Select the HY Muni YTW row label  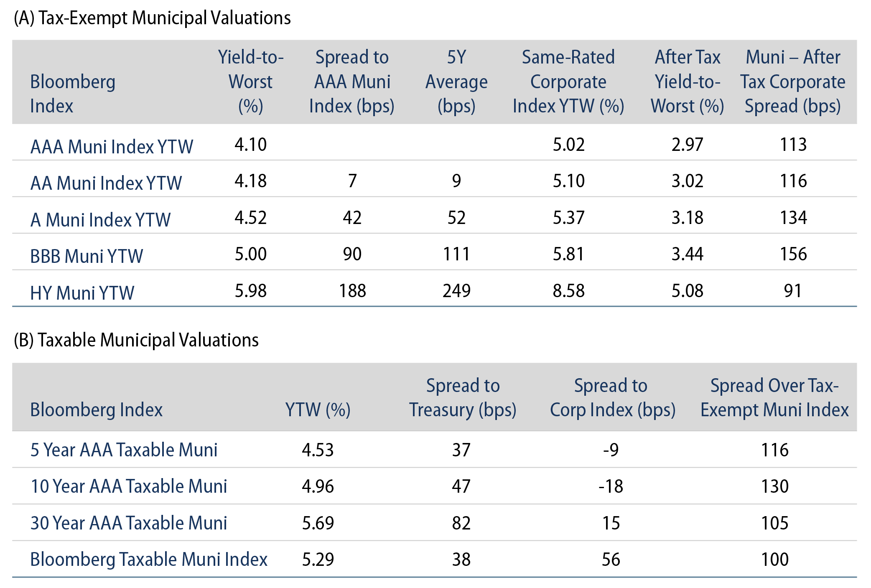point(82,293)
